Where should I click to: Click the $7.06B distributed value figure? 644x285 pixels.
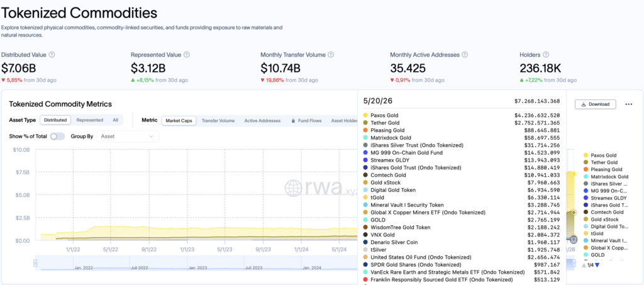pos(19,68)
